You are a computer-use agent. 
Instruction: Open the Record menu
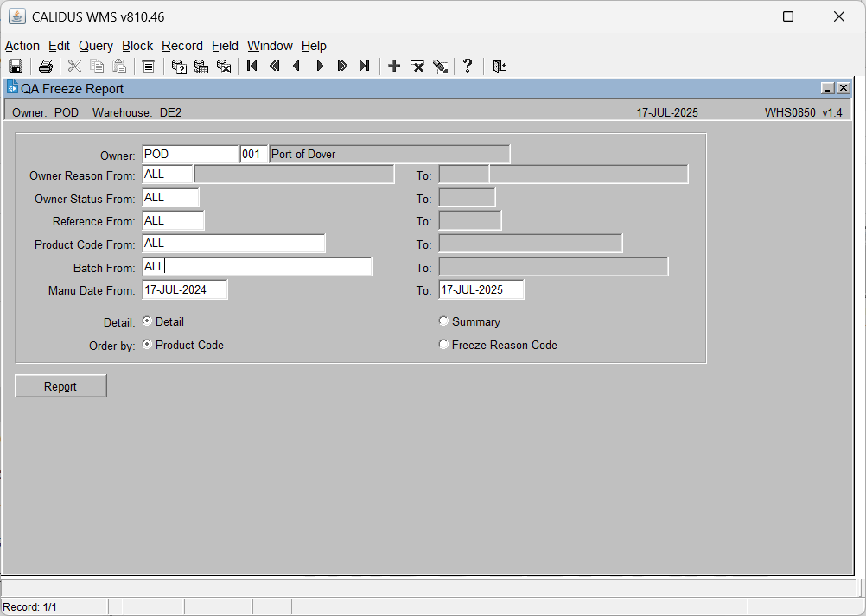(182, 46)
